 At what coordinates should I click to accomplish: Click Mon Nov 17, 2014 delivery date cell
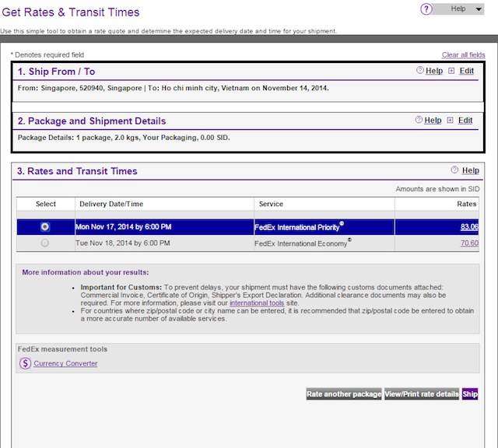(164, 226)
